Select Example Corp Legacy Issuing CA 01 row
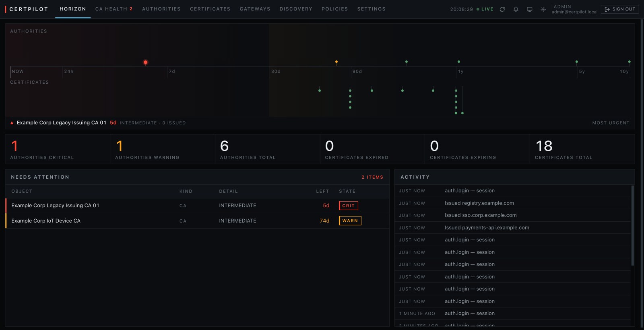Screen dimensions: 644x330 [x=197, y=206]
